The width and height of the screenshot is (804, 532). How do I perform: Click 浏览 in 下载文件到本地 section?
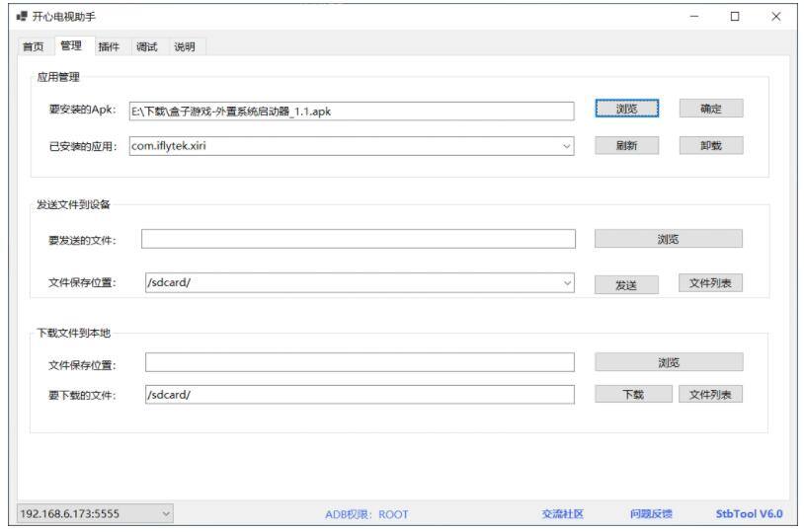[x=669, y=362]
